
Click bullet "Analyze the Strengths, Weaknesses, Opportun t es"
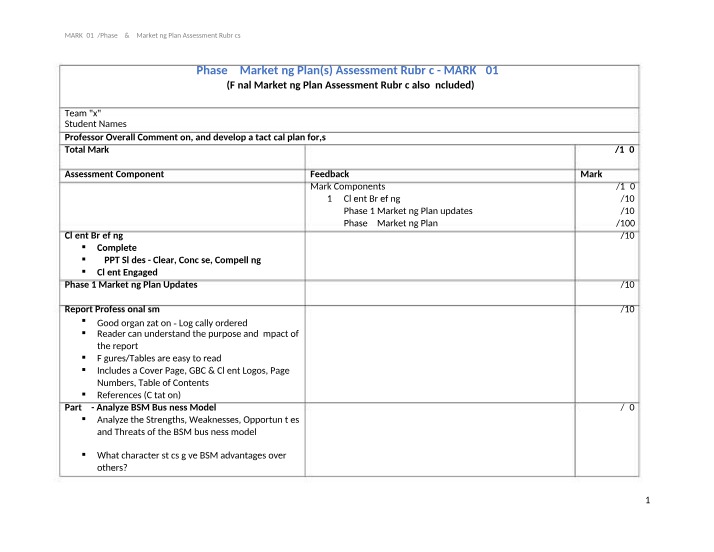198,426
